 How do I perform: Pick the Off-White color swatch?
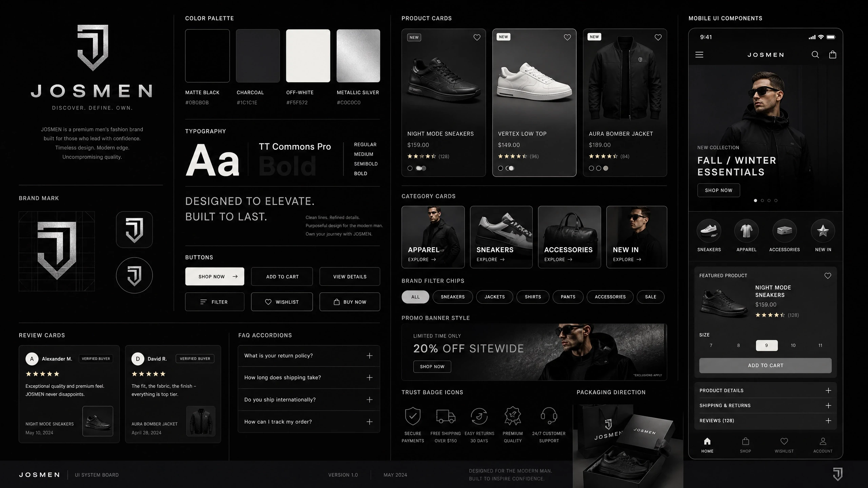click(308, 56)
